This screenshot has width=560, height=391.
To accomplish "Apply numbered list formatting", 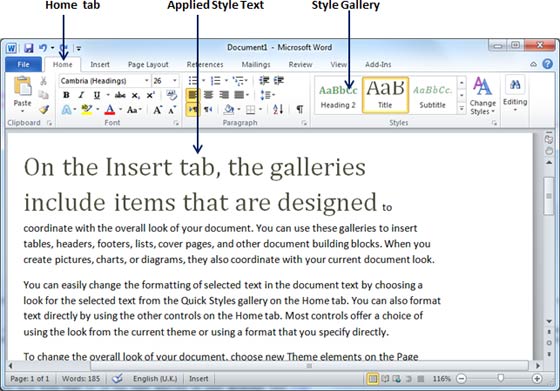I will (x=215, y=81).
